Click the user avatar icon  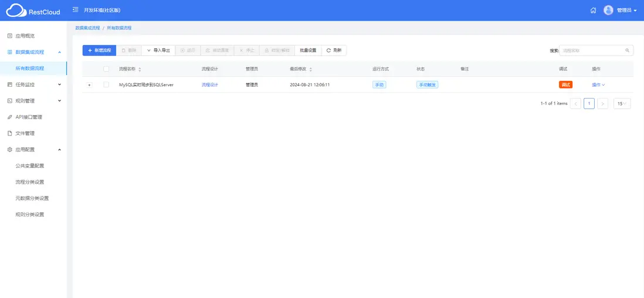pos(608,11)
